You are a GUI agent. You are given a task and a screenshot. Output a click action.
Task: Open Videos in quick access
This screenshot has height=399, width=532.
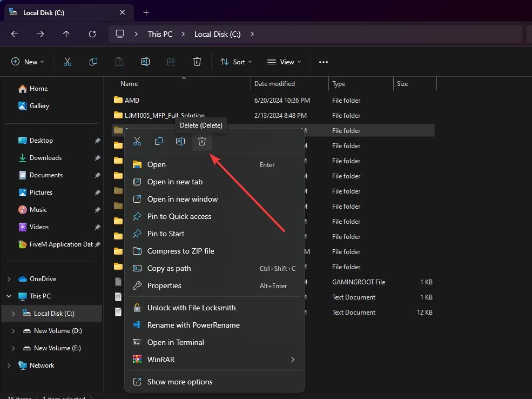pyautogui.click(x=33, y=227)
